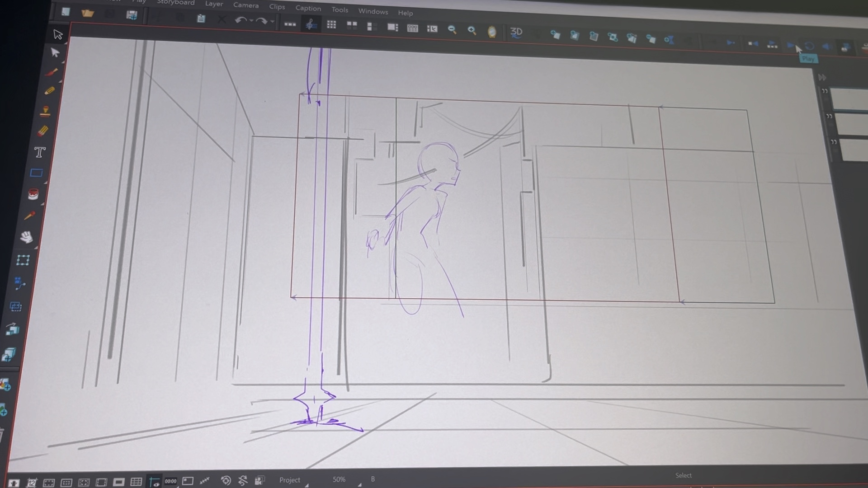868x488 pixels.
Task: Toggle the timecode 00:00 display
Action: click(170, 481)
